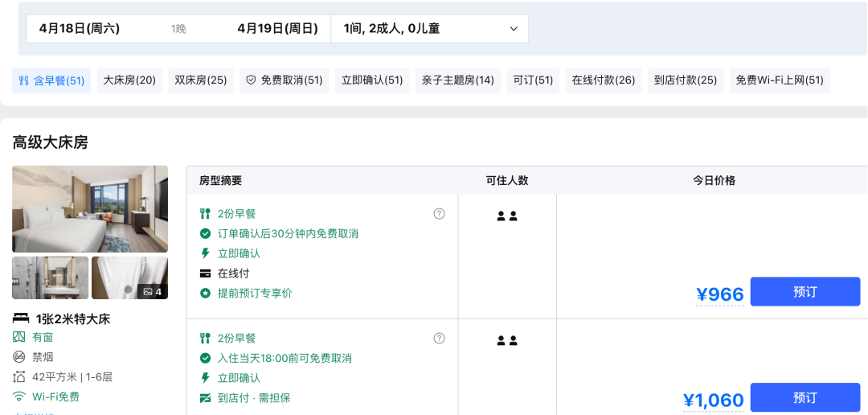The width and height of the screenshot is (868, 415).
Task: Click the 今日价格 column header
Action: pos(714,181)
